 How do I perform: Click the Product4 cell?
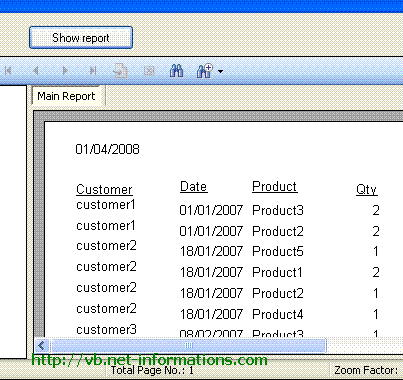click(x=278, y=314)
